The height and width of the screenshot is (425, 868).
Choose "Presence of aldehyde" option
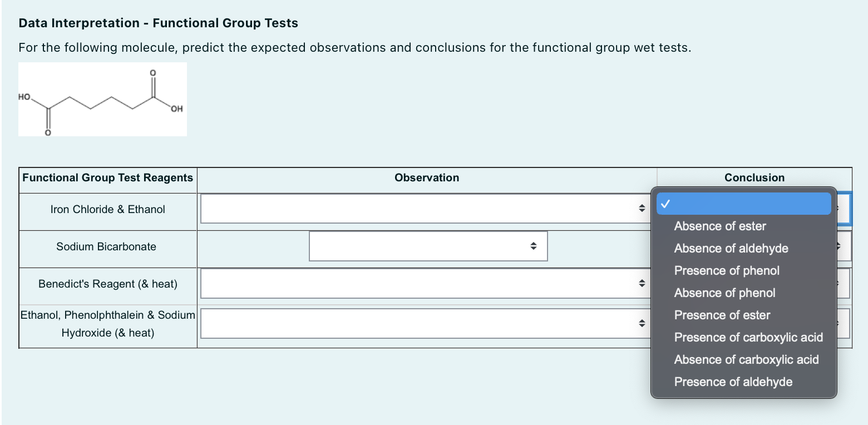733,382
